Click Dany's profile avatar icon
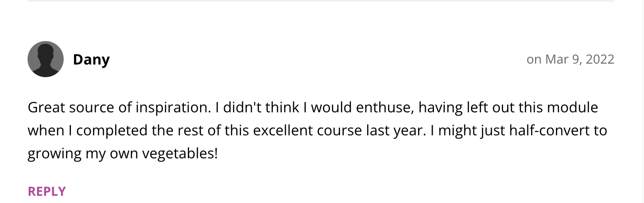 pos(45,59)
